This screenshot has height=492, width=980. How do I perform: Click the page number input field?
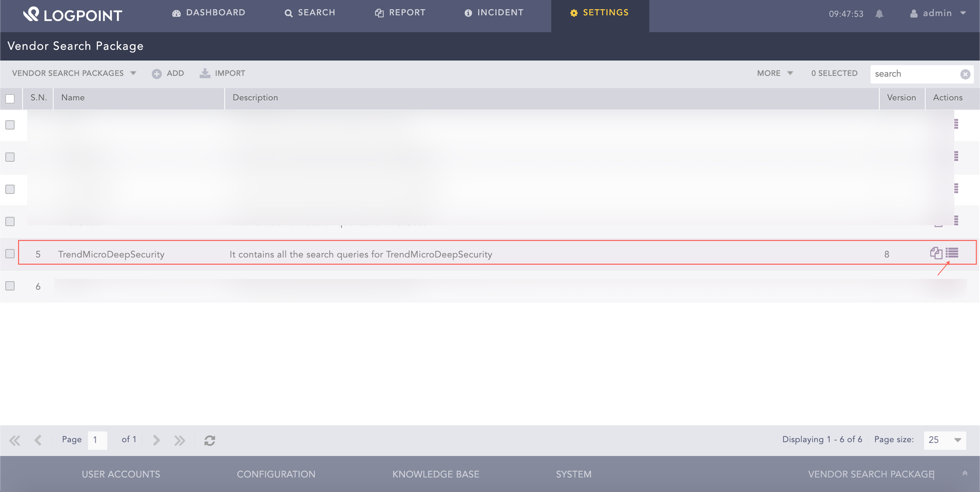(97, 440)
